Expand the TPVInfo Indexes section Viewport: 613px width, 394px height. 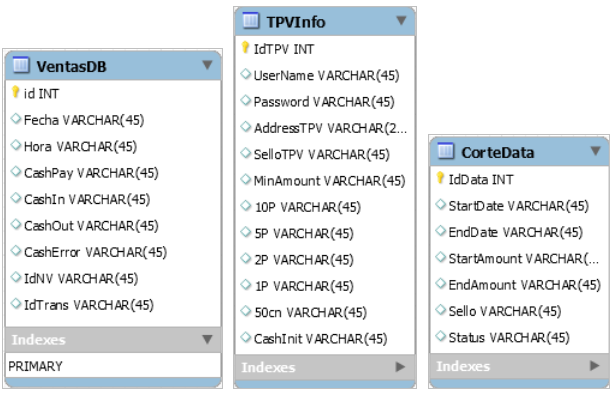400,367
